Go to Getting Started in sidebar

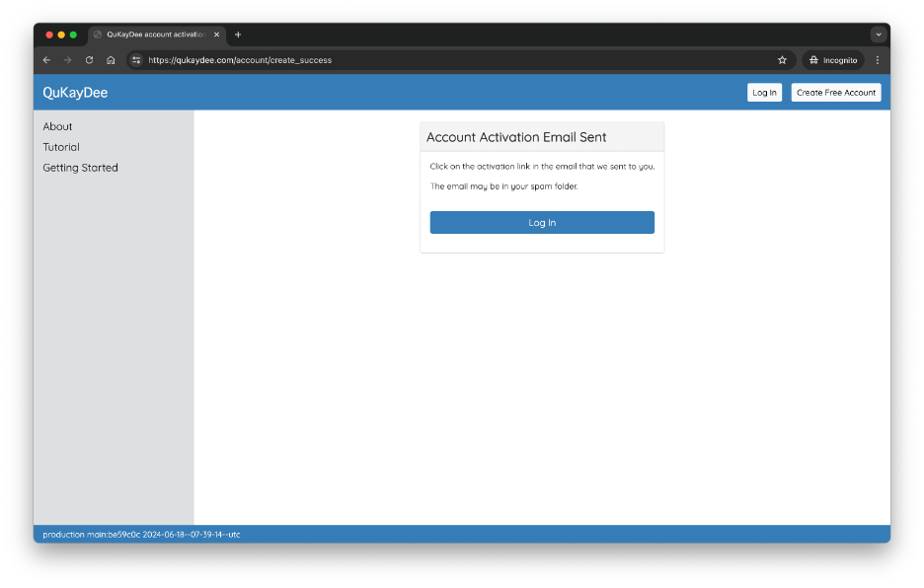(80, 168)
